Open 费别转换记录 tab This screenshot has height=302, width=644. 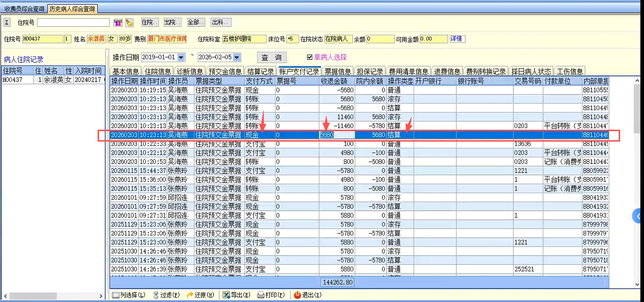(486, 72)
